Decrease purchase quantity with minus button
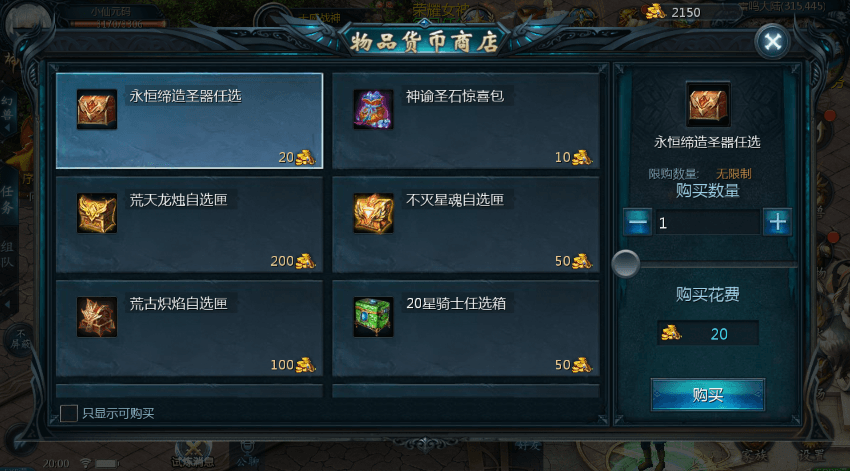 pos(637,222)
